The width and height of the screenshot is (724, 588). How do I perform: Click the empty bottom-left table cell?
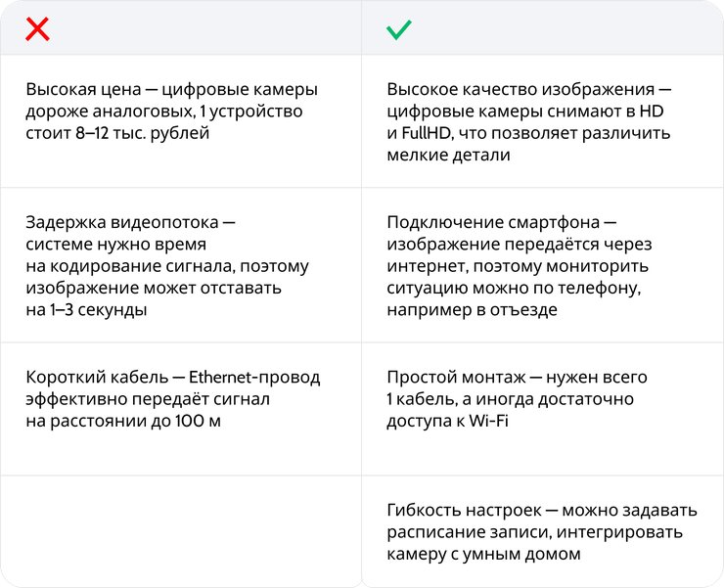point(181,531)
